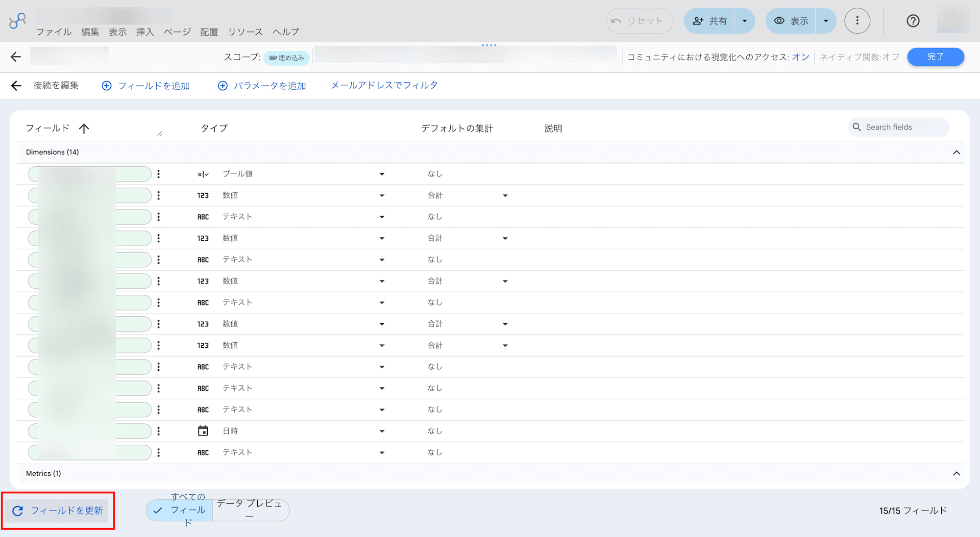980x537 pixels.
Task: Open the three-dot more options menu in header
Action: [x=857, y=21]
